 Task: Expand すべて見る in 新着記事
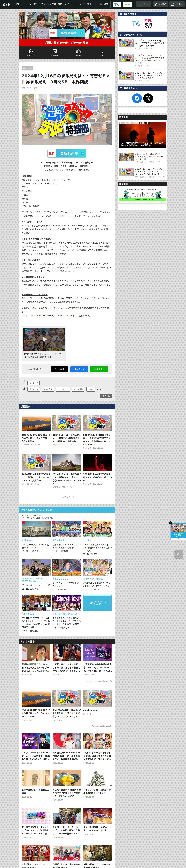click(67, 497)
